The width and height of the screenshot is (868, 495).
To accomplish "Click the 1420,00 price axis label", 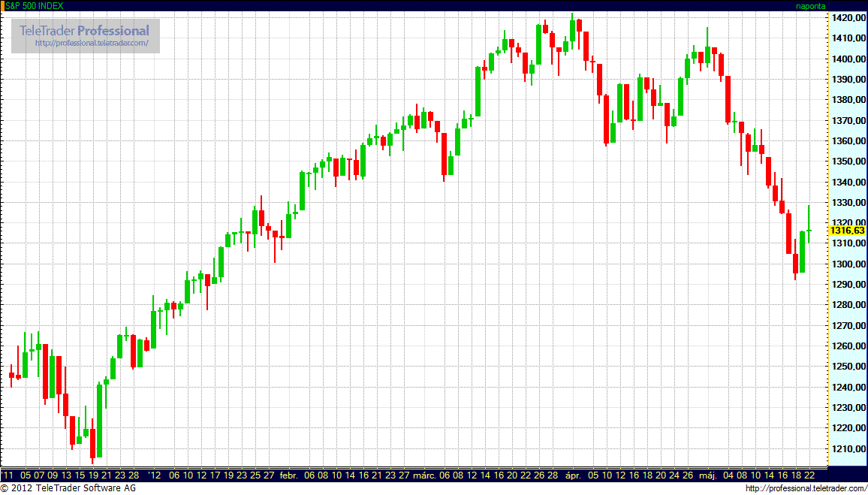I will [x=848, y=18].
